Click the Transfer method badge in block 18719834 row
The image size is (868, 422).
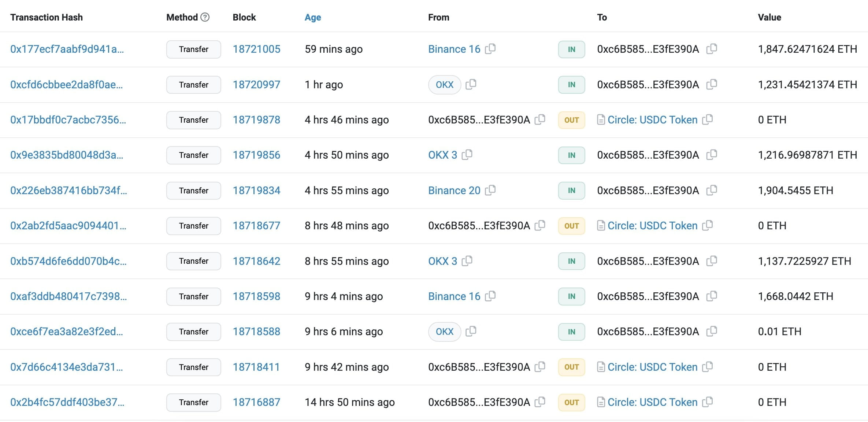pos(193,190)
